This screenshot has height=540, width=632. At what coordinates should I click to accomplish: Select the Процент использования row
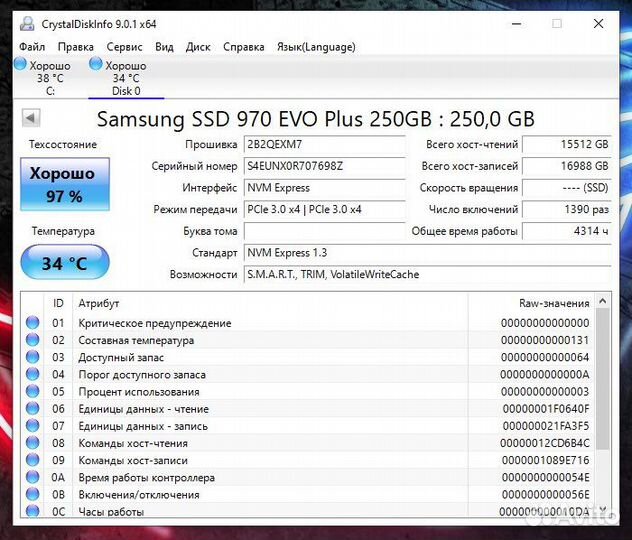[308, 391]
